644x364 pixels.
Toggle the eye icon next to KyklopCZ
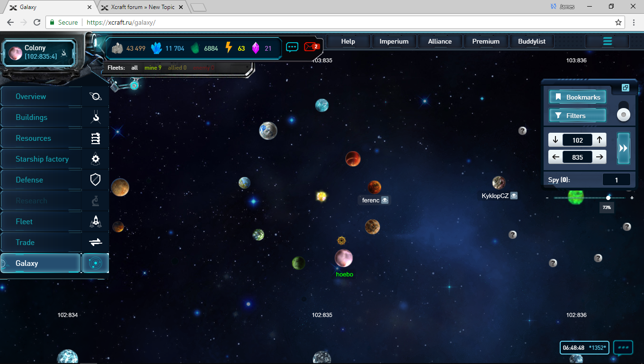[514, 196]
